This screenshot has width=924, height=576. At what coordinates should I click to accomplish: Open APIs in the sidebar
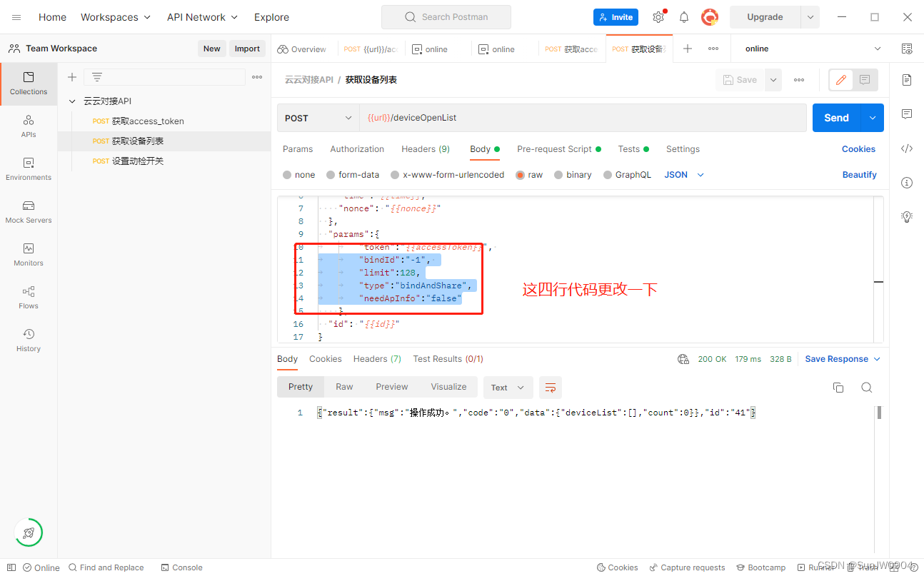(29, 126)
